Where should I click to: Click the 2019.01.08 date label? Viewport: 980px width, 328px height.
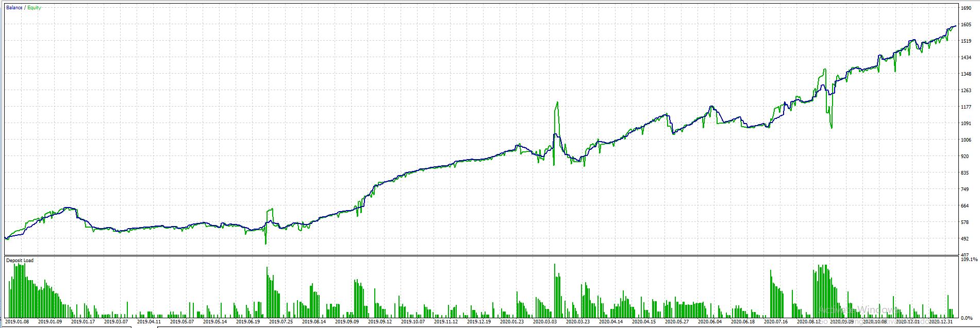pos(18,322)
